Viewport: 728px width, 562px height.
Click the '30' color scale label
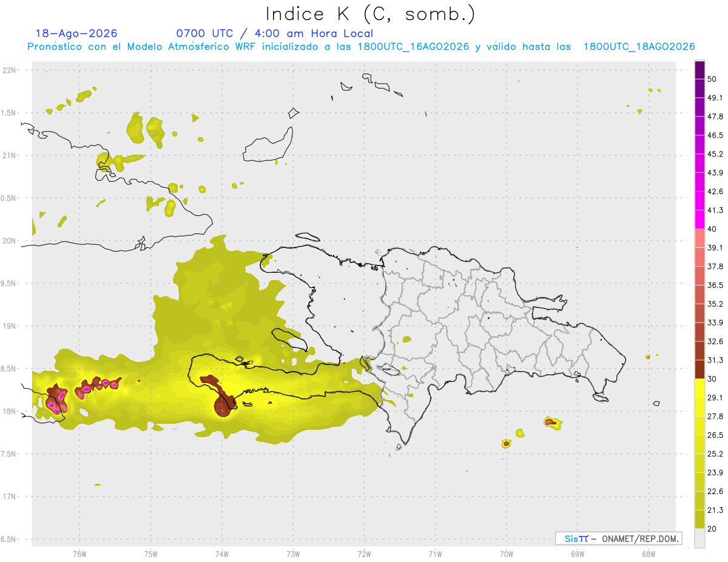[712, 379]
